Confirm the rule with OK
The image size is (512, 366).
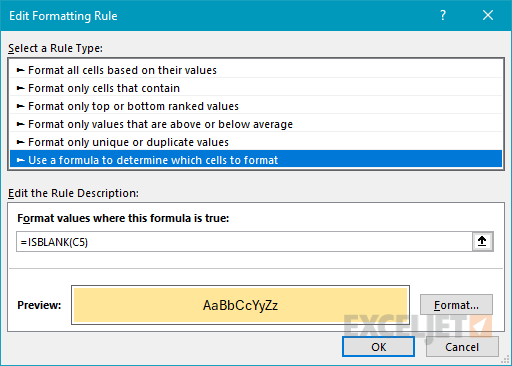(378, 347)
